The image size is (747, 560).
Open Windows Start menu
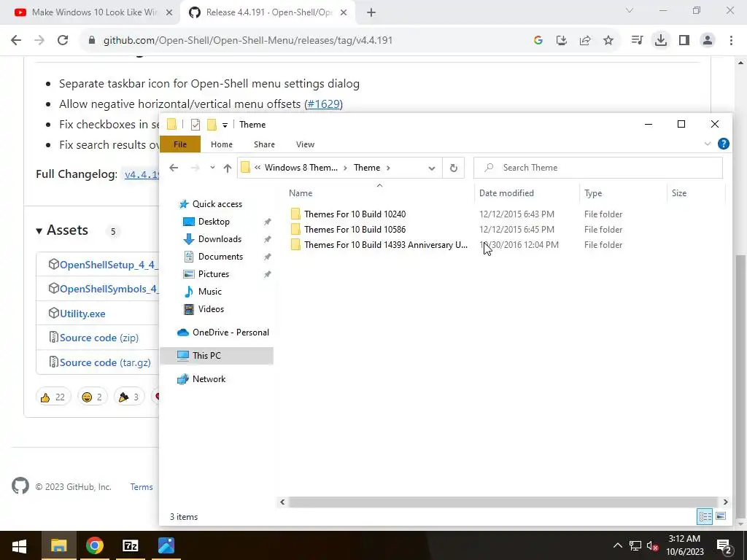click(19, 545)
